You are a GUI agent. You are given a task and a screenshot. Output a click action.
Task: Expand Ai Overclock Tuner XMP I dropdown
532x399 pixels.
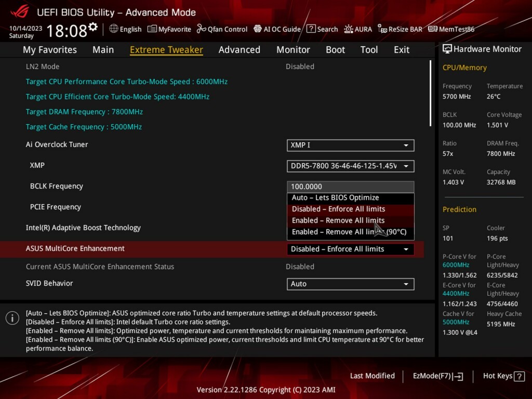tap(351, 145)
